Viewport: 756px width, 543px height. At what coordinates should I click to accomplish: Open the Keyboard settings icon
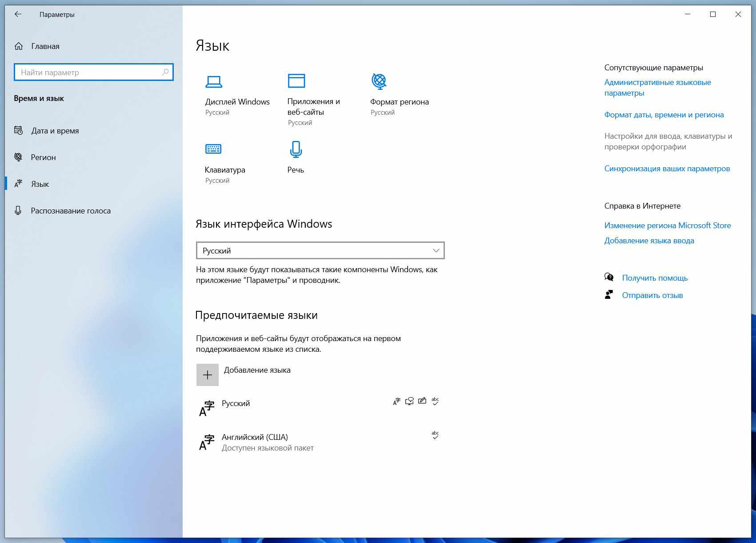[x=213, y=149]
